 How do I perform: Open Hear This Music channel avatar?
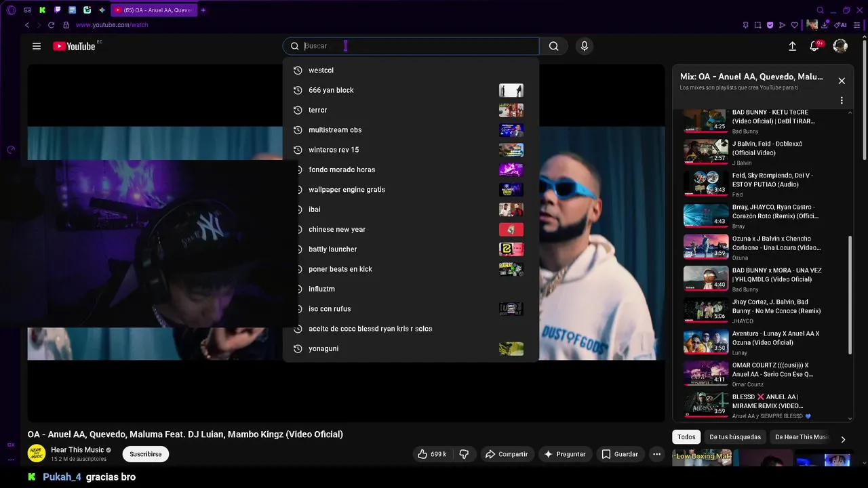point(37,453)
